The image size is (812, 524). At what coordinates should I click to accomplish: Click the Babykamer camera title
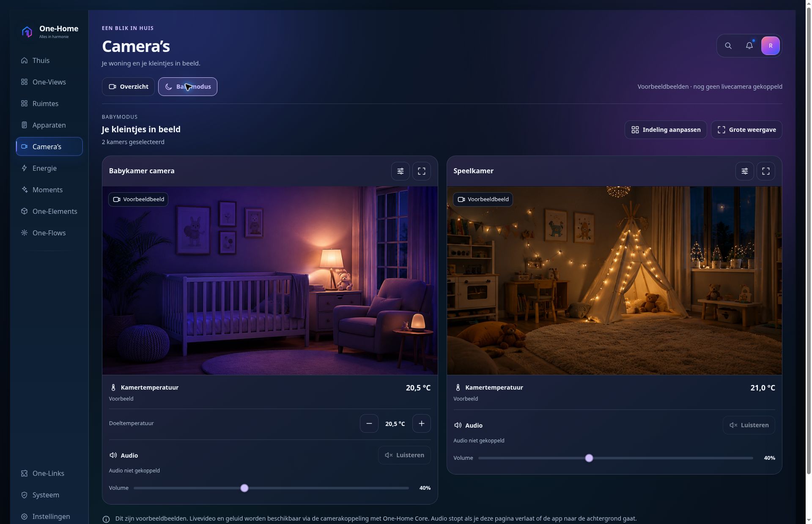(x=142, y=171)
